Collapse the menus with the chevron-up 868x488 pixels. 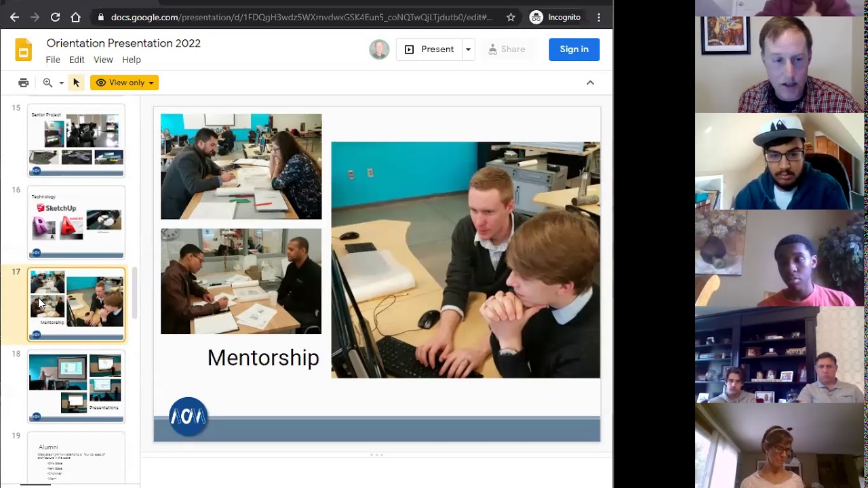(x=590, y=83)
